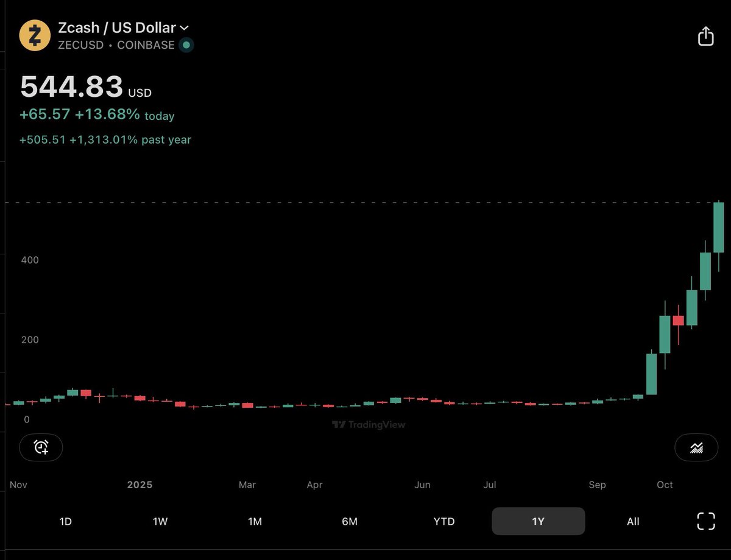Open the add price alert clock icon
This screenshot has height=560, width=731.
point(41,448)
